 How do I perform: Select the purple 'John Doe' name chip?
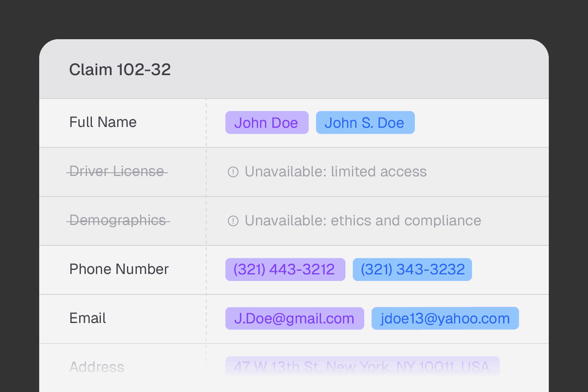[x=267, y=122]
